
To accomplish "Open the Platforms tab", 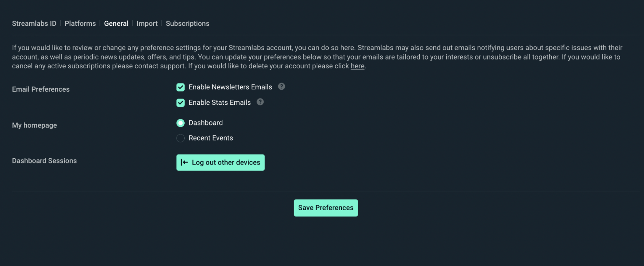I will click(x=80, y=23).
